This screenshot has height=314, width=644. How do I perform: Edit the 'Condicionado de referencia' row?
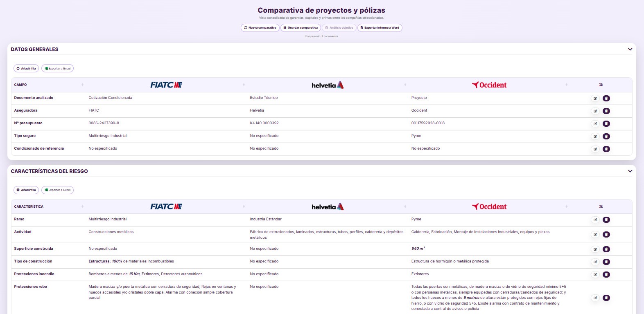coord(595,149)
